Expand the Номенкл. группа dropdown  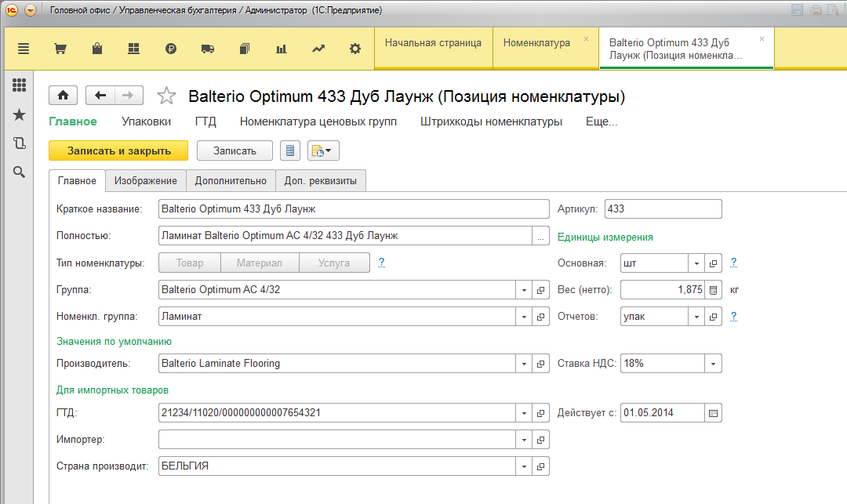click(524, 317)
